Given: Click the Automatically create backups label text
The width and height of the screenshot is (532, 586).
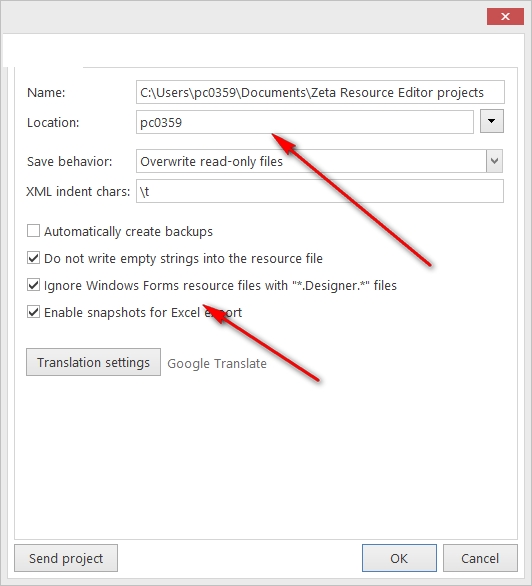Looking at the screenshot, I should pos(128,231).
